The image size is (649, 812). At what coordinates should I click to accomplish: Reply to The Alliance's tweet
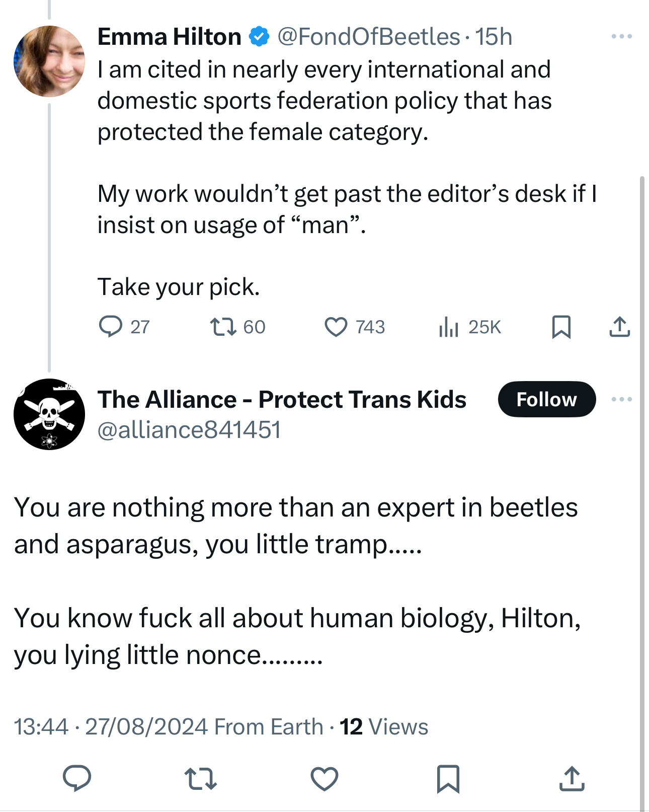[76, 778]
